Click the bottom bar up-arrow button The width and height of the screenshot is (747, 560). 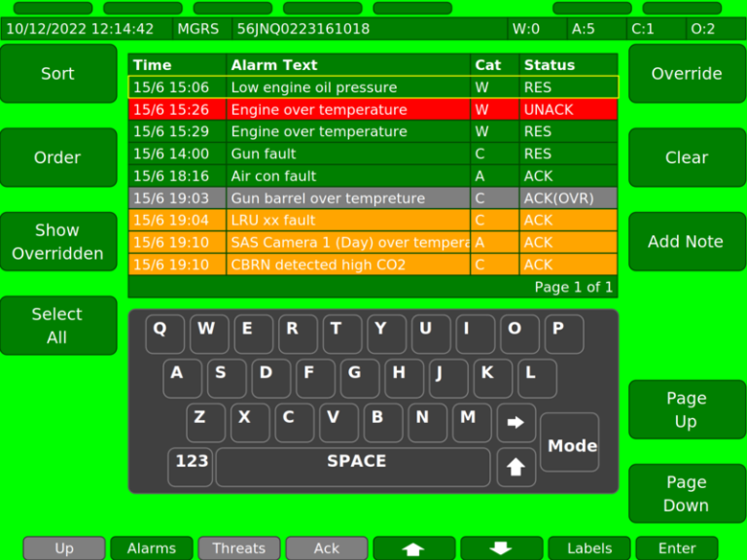coord(413,548)
